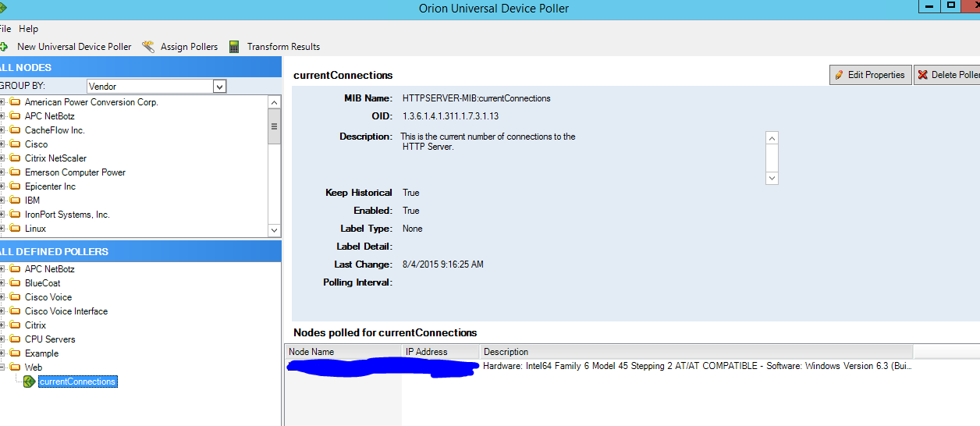The image size is (980, 426).
Task: Select Epicenter Inc node group
Action: [50, 186]
